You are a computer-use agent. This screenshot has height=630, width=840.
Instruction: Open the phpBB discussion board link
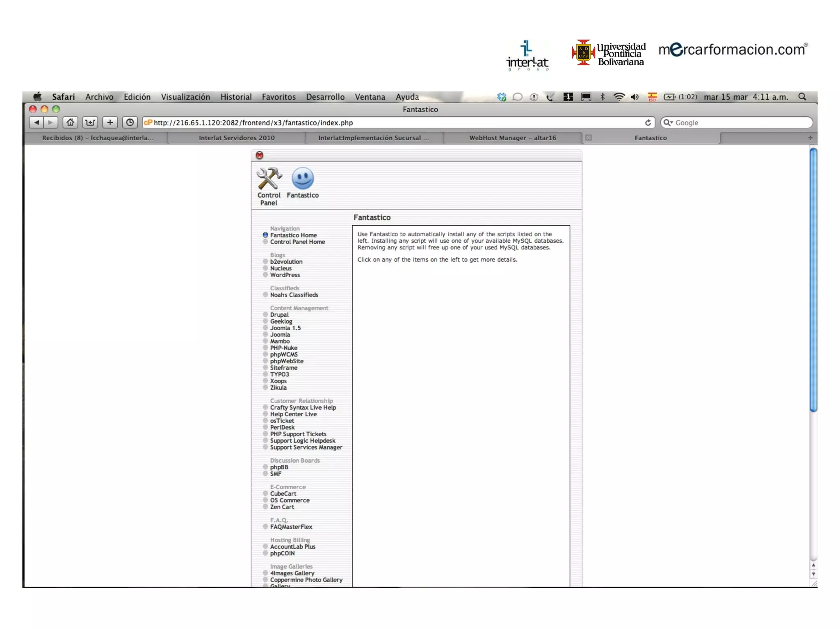[279, 467]
